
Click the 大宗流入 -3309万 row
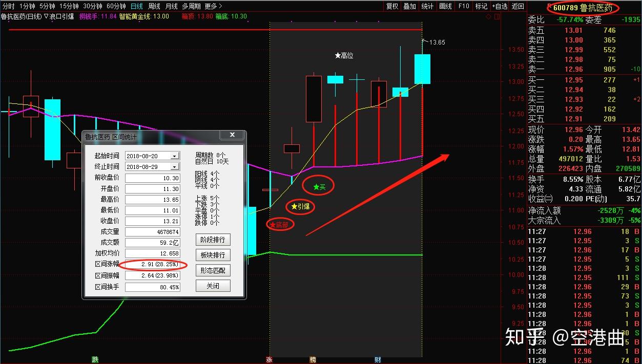pos(584,221)
